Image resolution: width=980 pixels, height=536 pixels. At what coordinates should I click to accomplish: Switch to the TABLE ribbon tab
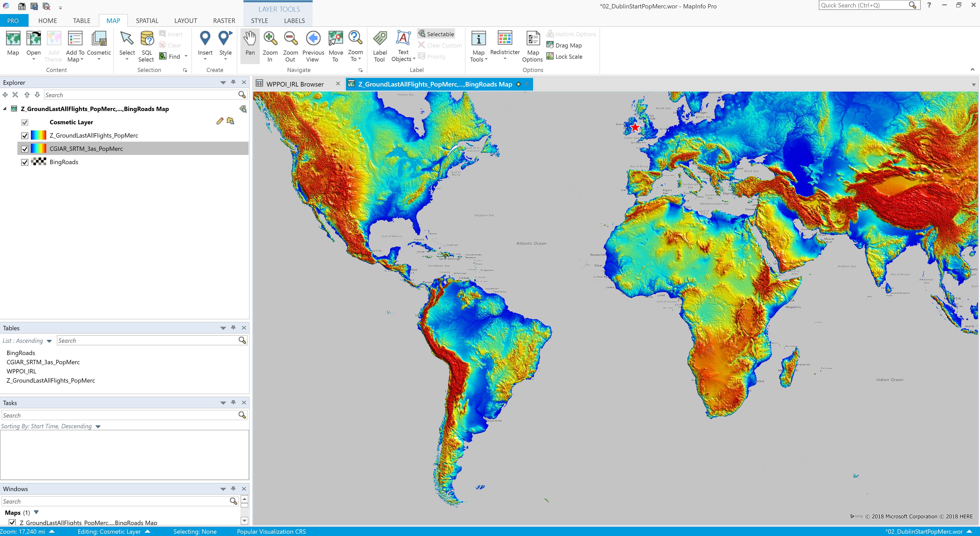coord(81,20)
